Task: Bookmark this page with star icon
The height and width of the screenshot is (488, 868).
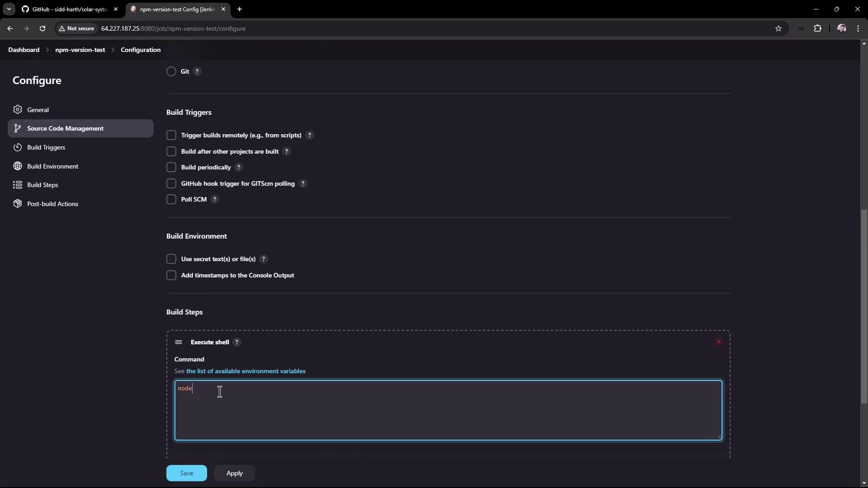Action: [778, 28]
